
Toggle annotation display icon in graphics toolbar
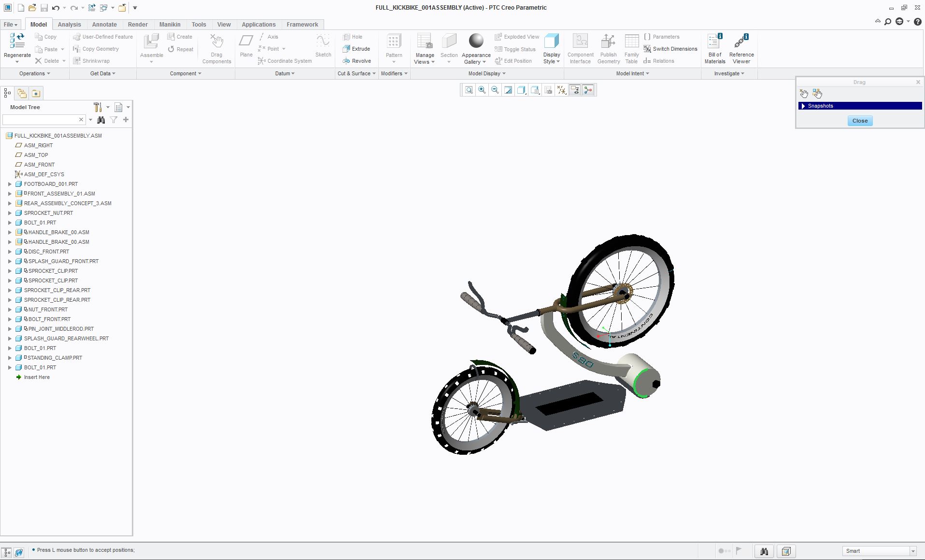click(575, 90)
